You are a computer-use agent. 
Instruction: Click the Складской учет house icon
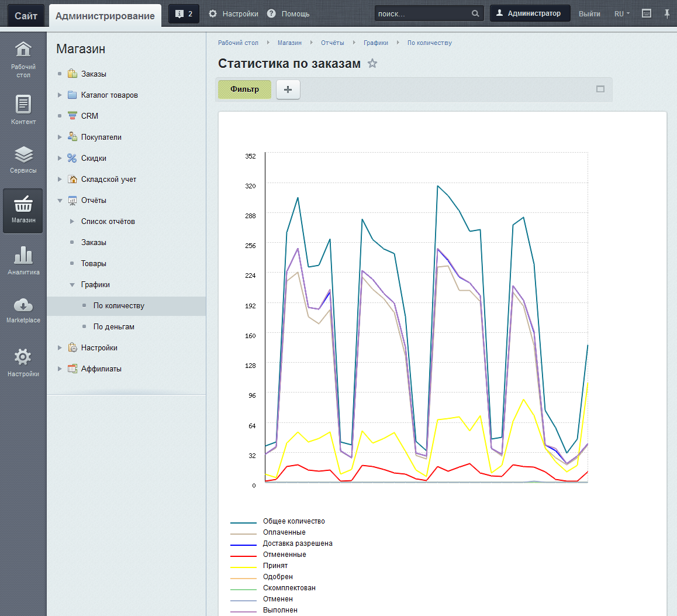pos(72,179)
